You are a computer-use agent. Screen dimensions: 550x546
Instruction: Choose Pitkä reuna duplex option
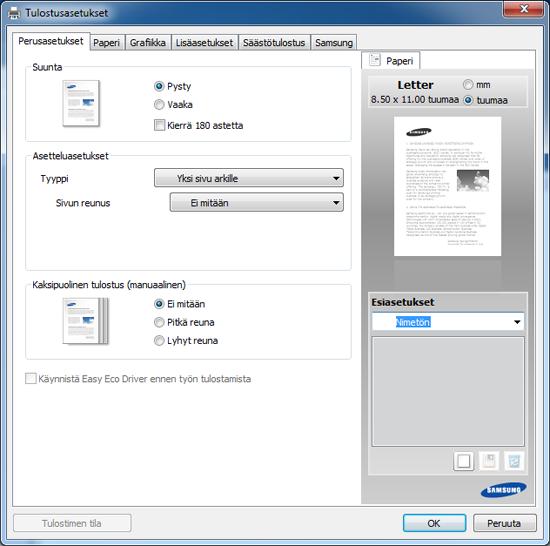tap(159, 322)
